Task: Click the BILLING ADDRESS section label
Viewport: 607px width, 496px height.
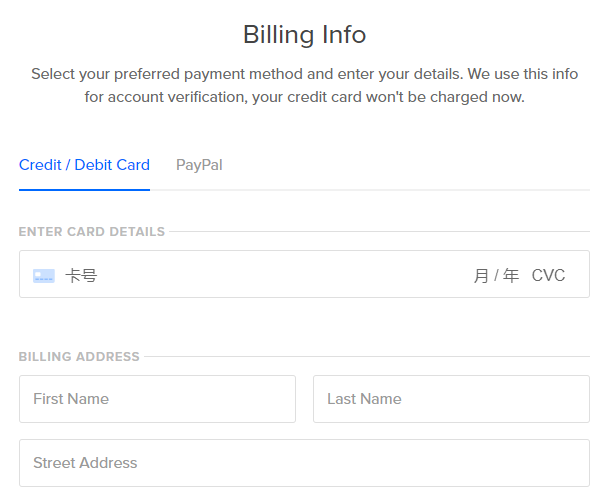Action: click(79, 357)
